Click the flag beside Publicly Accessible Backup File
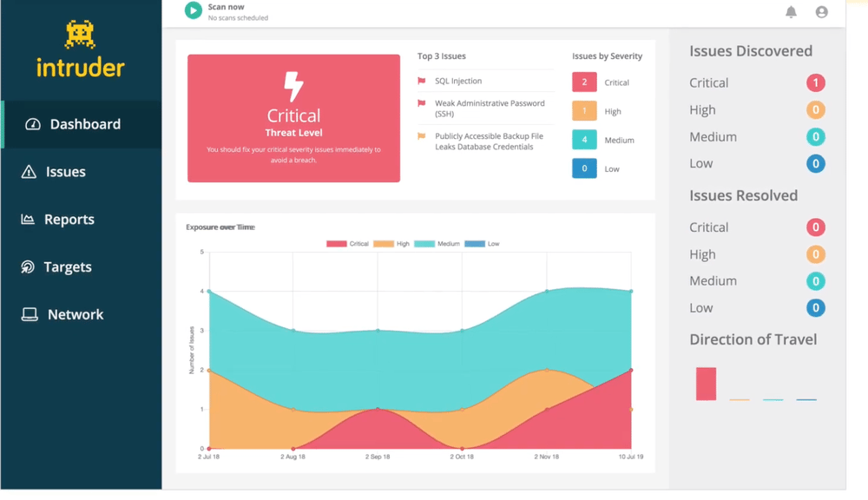Viewport: 868px width, 500px height. point(422,135)
